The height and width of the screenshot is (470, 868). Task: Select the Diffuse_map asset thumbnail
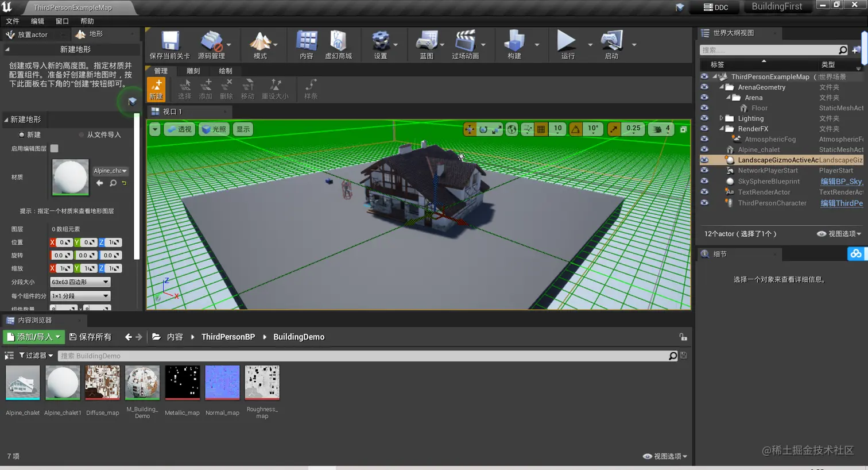pyautogui.click(x=103, y=383)
